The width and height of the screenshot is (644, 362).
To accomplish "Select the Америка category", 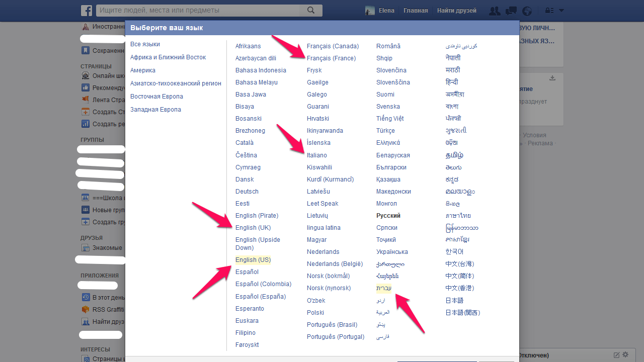I will click(143, 70).
